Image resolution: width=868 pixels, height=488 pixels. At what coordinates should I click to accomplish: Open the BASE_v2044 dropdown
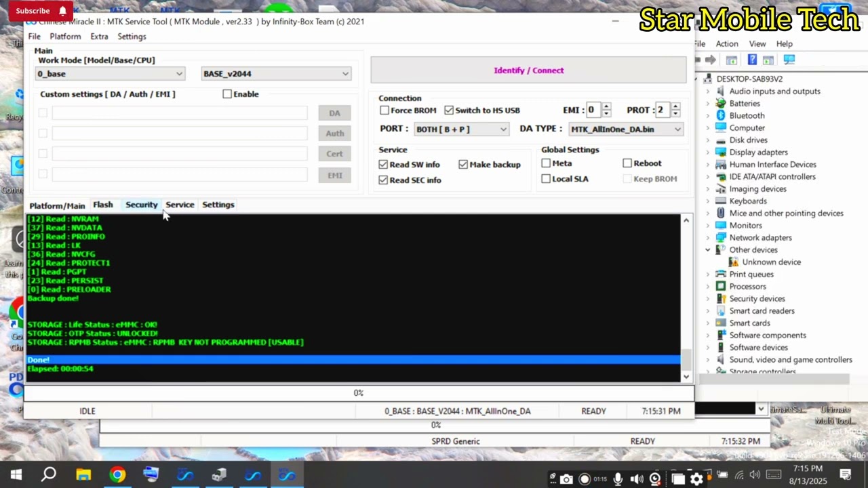coord(277,74)
